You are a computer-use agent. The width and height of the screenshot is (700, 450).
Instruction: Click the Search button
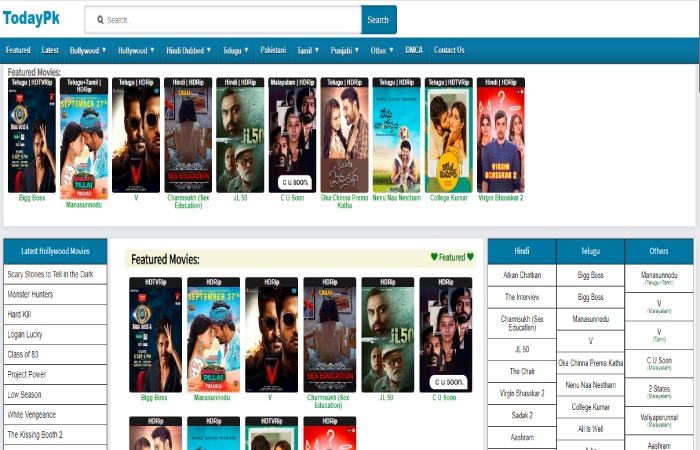point(378,20)
